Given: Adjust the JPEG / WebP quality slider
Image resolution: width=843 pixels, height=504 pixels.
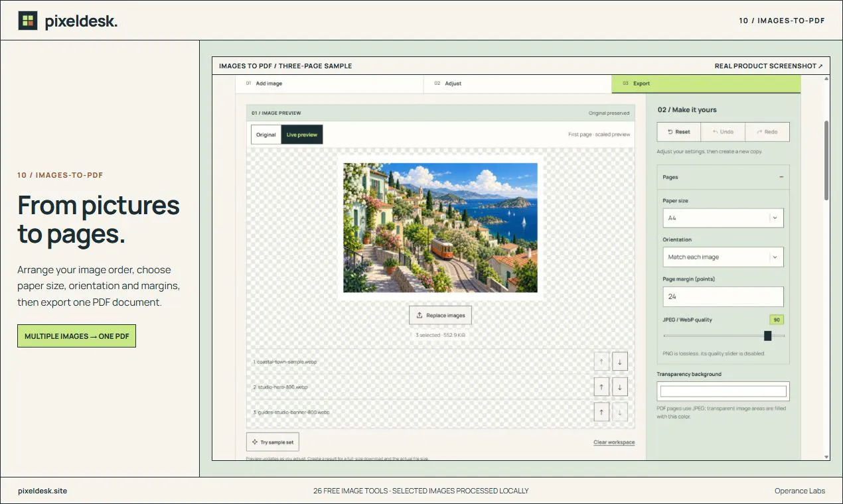Looking at the screenshot, I should pyautogui.click(x=724, y=336).
